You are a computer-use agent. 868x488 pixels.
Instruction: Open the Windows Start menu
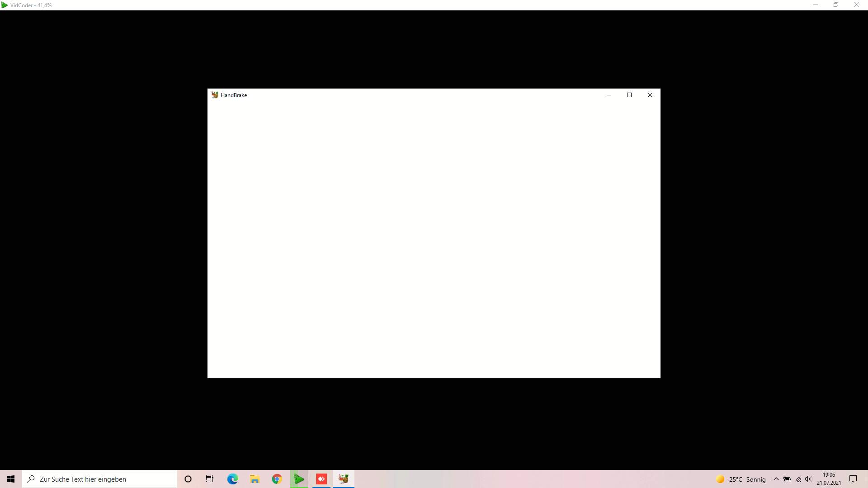pos(11,479)
